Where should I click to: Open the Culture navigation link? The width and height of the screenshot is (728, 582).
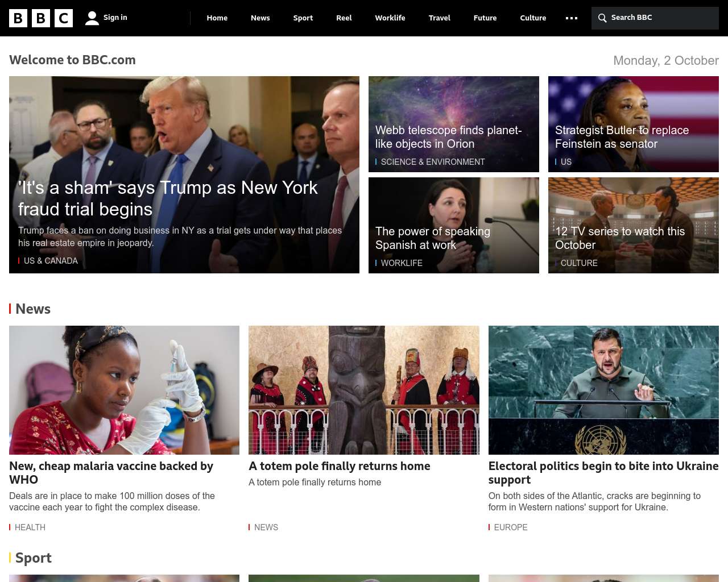click(533, 18)
